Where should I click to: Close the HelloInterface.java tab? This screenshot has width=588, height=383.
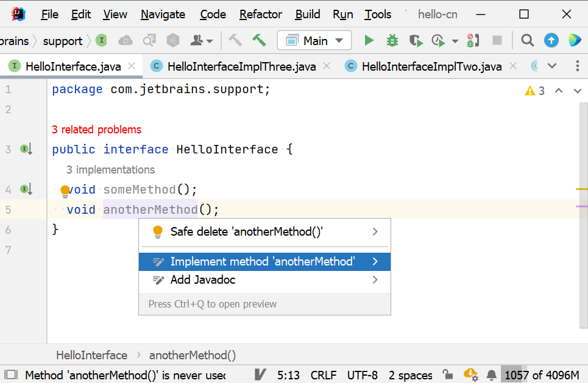point(132,66)
